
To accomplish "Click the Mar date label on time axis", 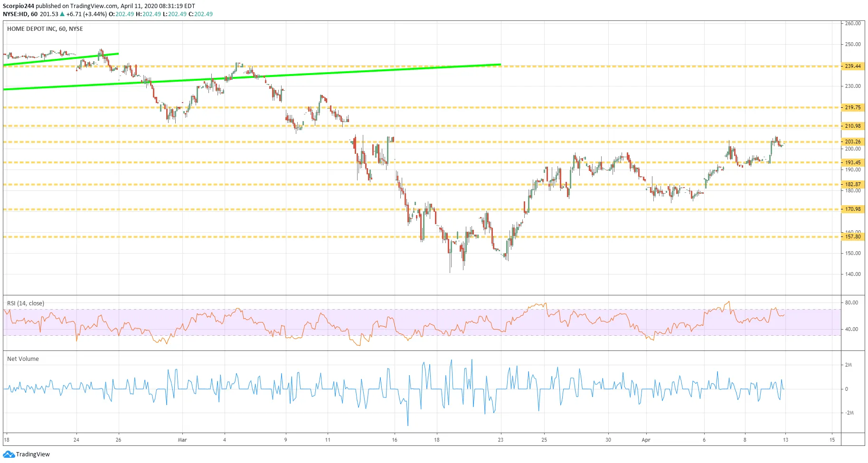I will click(182, 440).
